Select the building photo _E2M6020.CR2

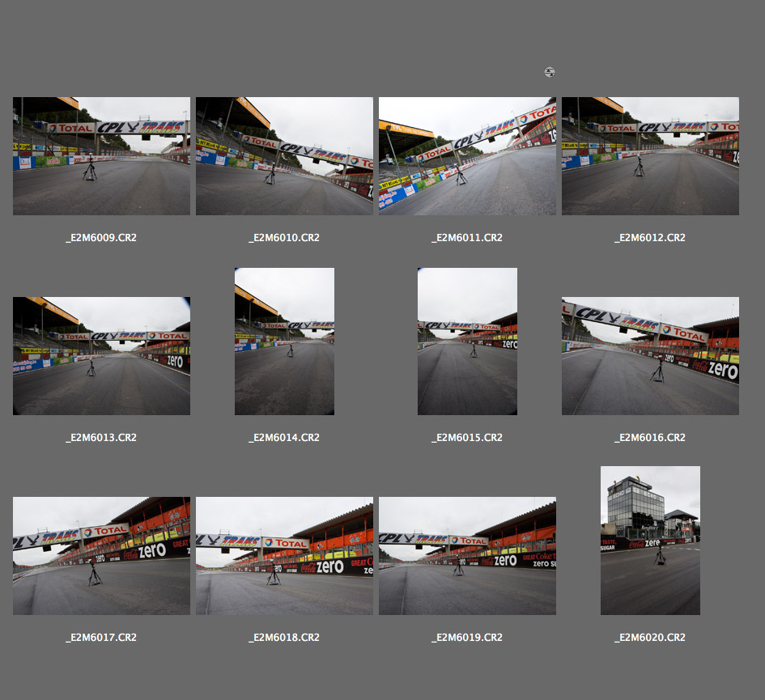click(650, 541)
